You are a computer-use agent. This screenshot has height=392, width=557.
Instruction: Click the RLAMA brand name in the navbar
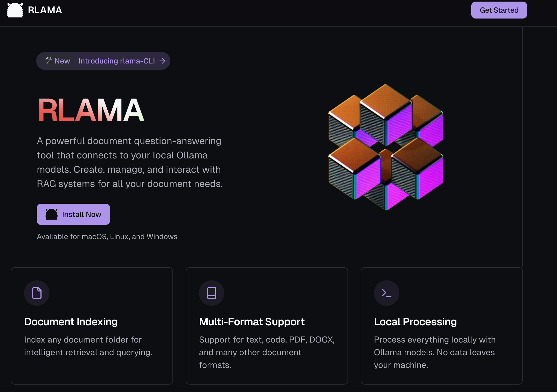tap(45, 10)
